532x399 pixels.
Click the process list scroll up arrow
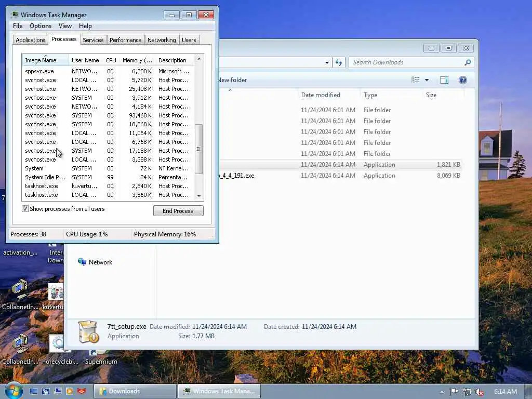click(x=199, y=59)
